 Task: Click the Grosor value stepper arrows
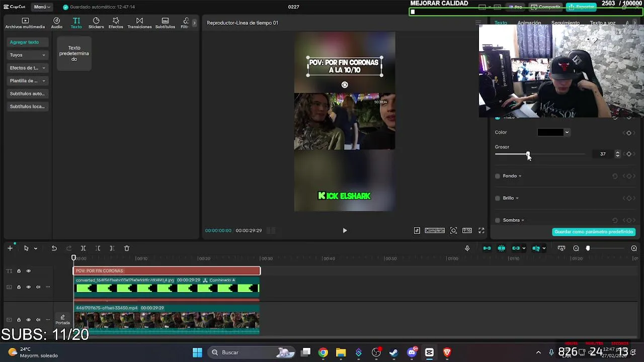[618, 154]
